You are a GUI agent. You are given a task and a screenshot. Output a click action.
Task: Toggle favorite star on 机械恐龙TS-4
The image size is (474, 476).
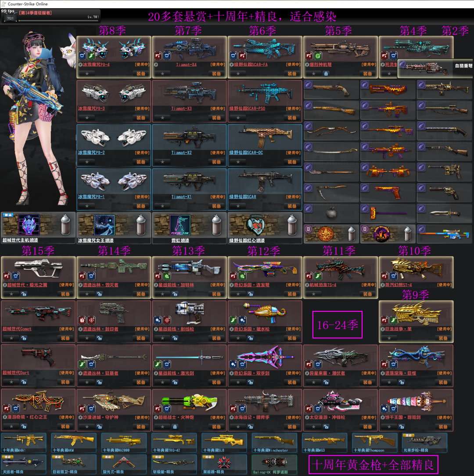[x=313, y=294]
